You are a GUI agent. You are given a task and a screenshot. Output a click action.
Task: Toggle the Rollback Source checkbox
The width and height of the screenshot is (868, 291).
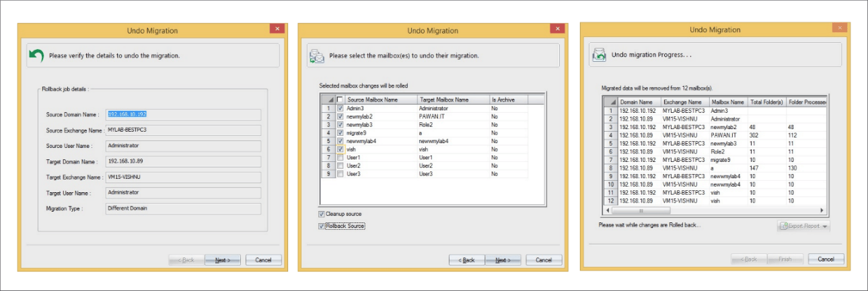(322, 226)
